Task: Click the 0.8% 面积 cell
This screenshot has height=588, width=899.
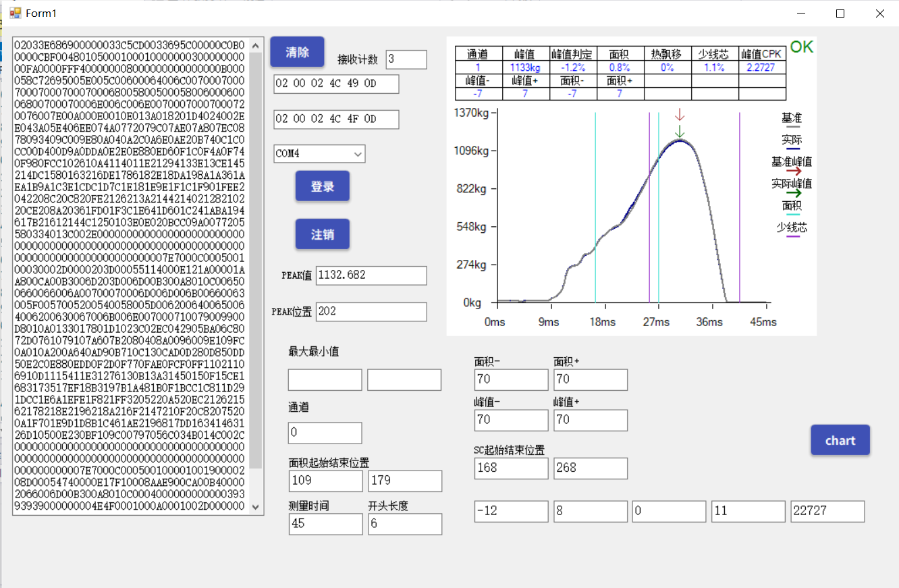Action: [x=620, y=68]
